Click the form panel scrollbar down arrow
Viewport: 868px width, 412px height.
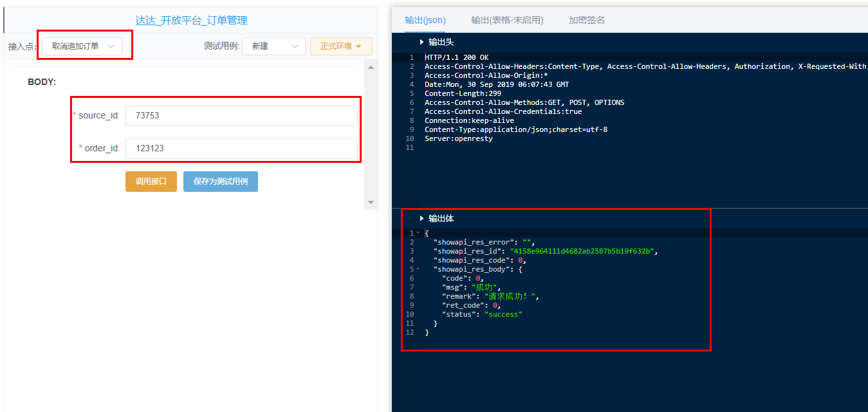(x=371, y=202)
